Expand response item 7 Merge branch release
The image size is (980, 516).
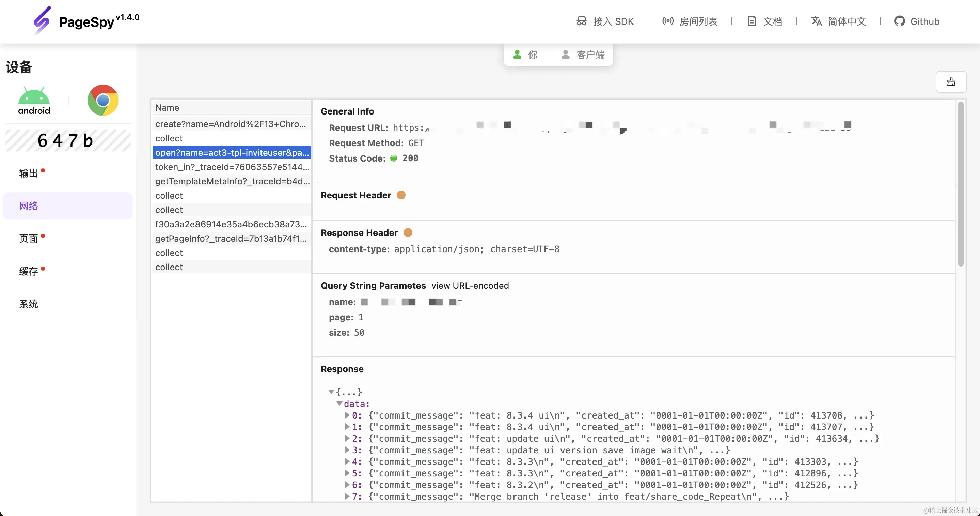click(x=347, y=496)
